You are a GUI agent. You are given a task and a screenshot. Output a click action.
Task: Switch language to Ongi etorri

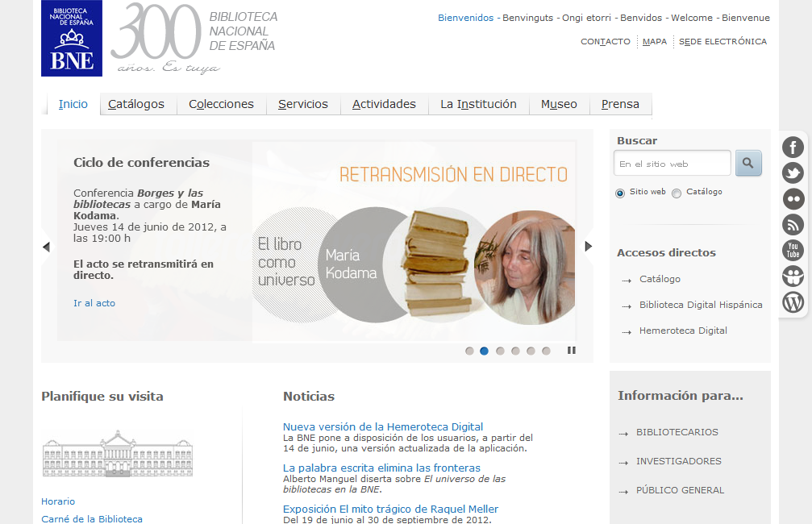(586, 18)
